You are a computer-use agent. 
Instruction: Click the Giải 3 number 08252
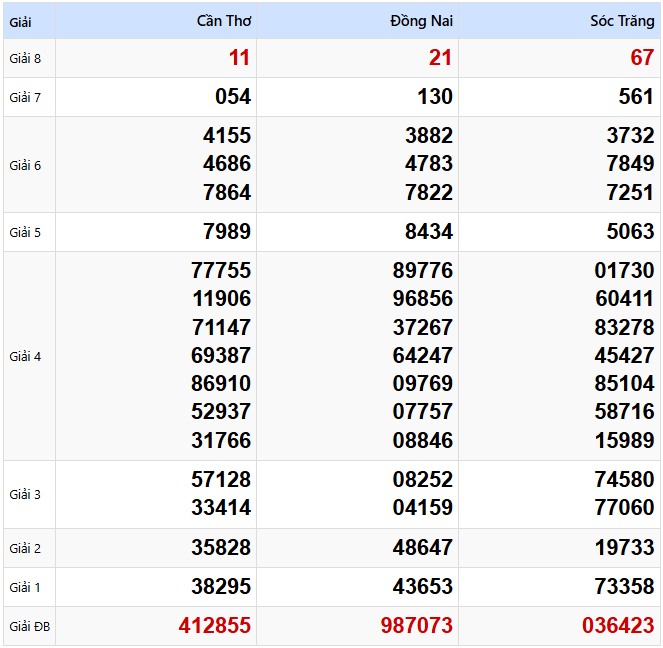tap(422, 480)
